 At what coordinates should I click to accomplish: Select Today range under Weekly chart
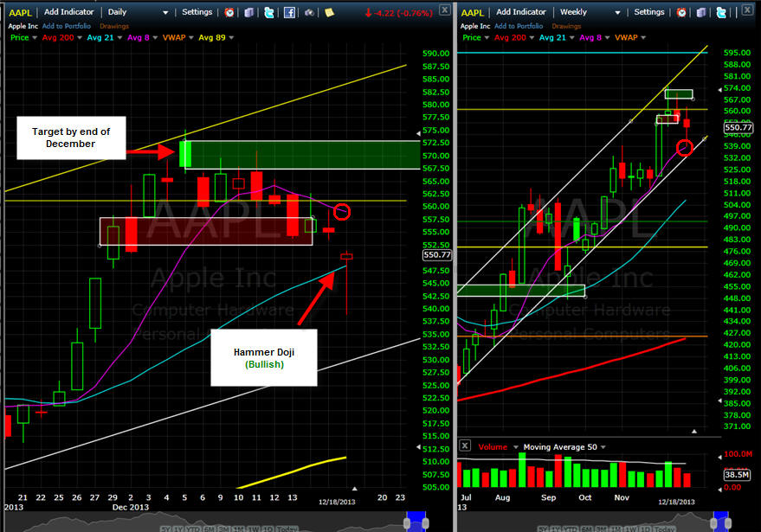click(x=665, y=529)
